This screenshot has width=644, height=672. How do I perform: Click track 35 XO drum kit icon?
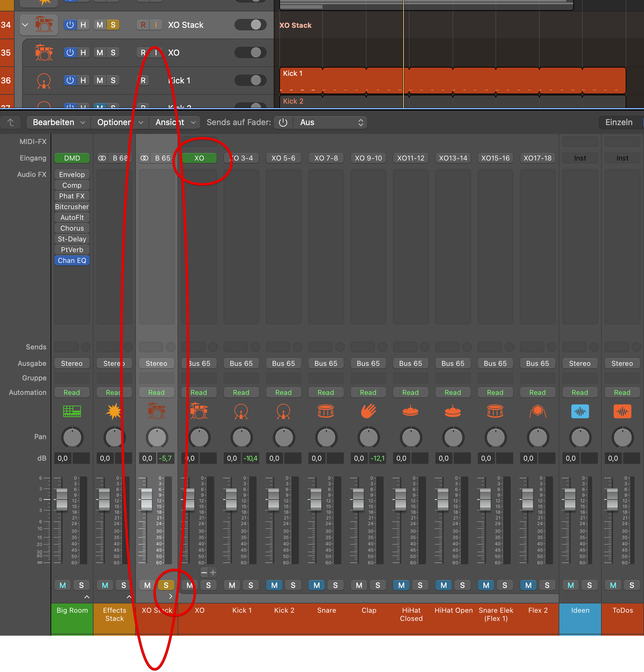coord(44,52)
